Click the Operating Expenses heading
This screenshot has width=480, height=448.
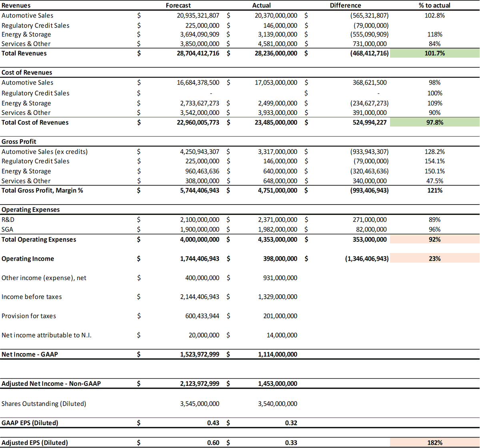click(30, 210)
